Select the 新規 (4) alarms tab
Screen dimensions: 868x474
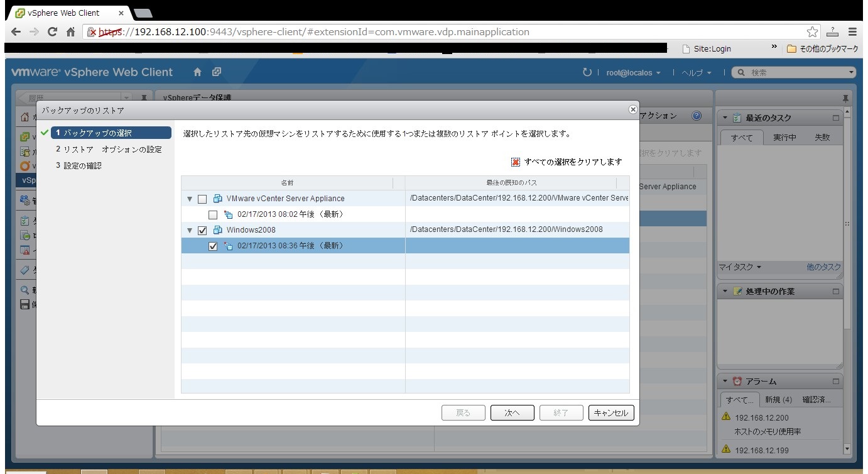point(778,399)
